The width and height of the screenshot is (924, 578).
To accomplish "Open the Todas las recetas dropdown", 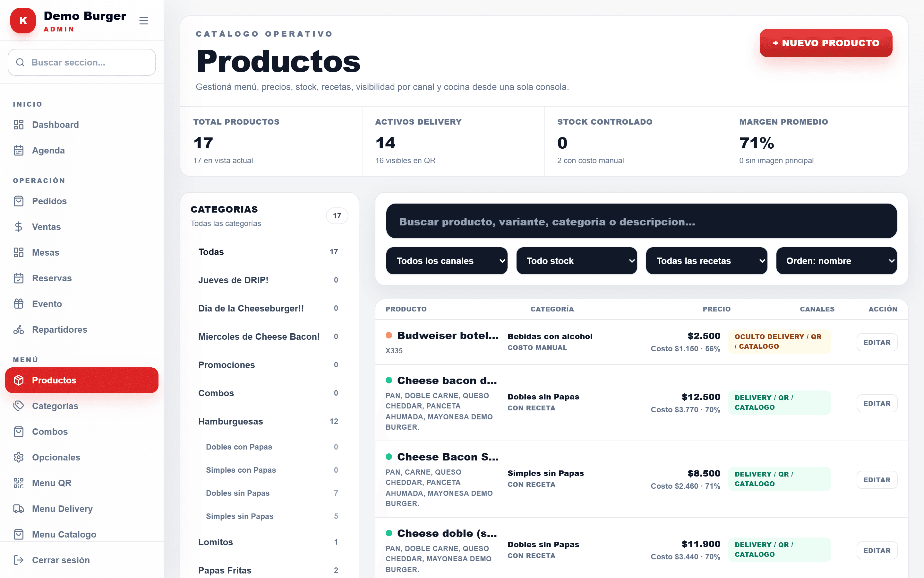I will point(706,261).
